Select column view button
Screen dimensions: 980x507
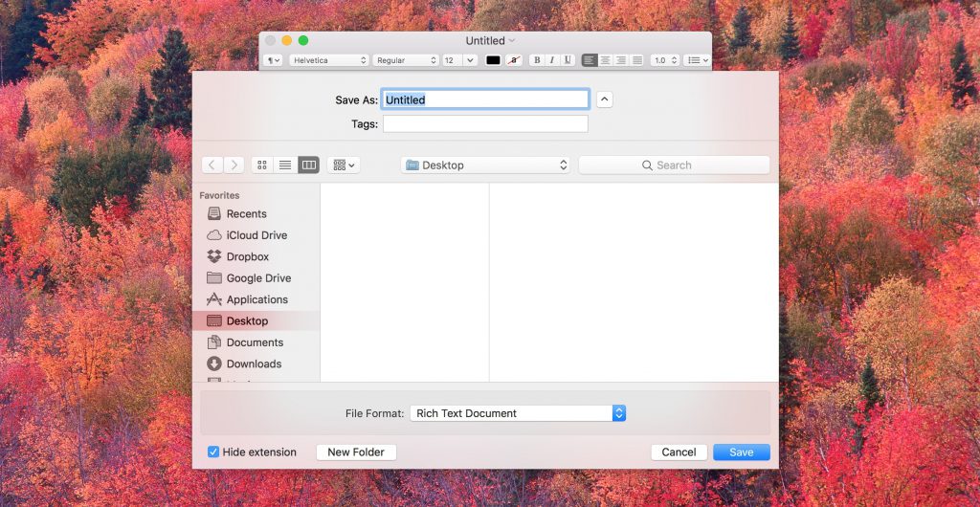tap(308, 165)
